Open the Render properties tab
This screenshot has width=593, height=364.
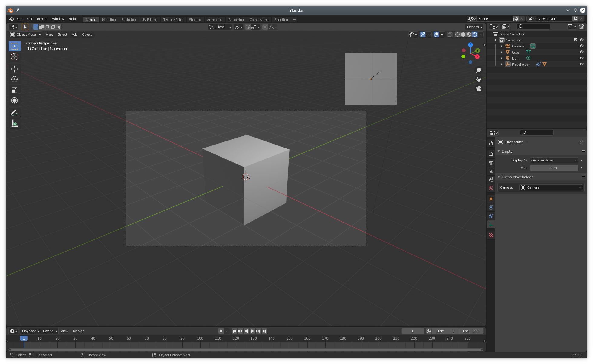[491, 154]
